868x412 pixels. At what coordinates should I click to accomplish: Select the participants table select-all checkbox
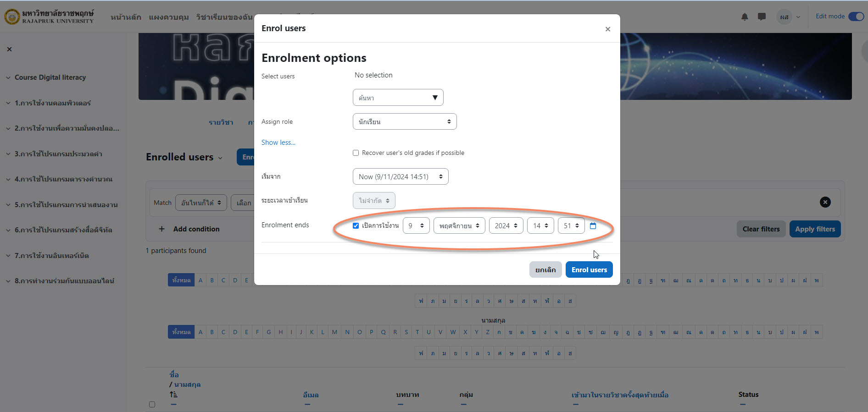coord(152,404)
